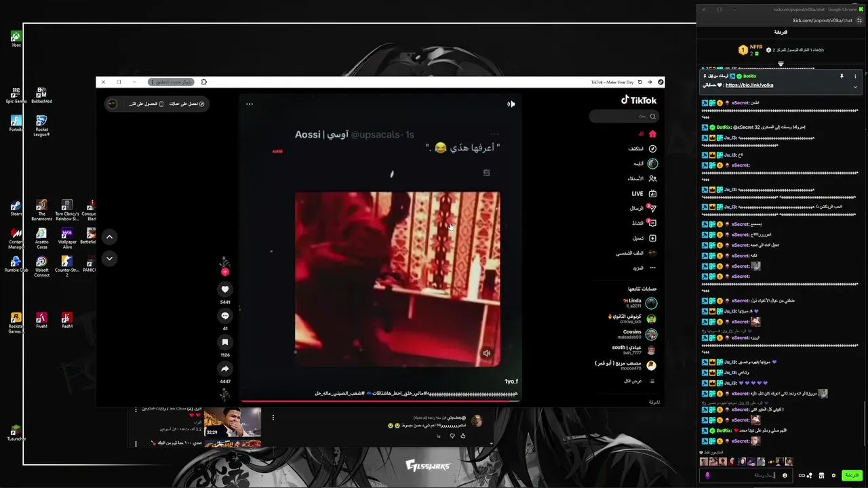The height and width of the screenshot is (488, 868).
Task: Send the chat message with green button
Action: pyautogui.click(x=851, y=475)
